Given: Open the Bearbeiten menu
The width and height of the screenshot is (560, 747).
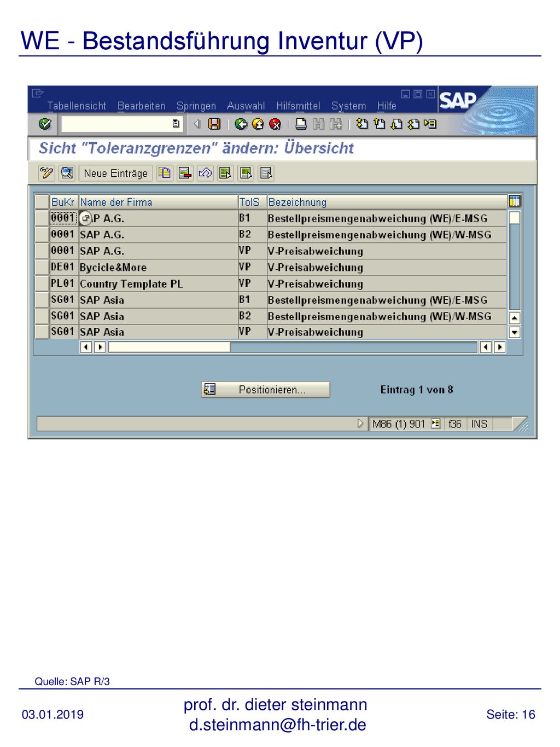Looking at the screenshot, I should pos(142,106).
